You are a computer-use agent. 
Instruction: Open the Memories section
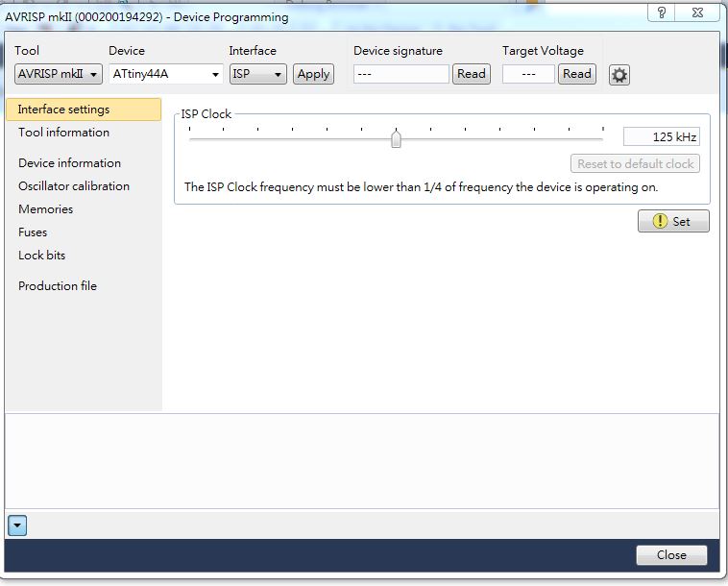click(x=45, y=209)
